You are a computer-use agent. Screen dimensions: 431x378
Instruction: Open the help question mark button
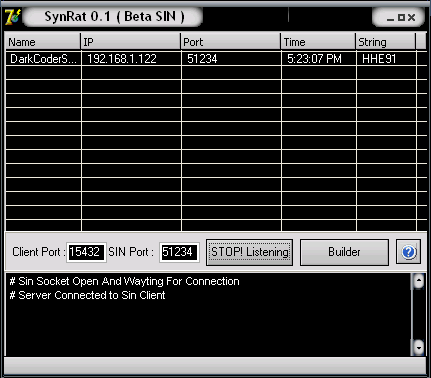(408, 252)
